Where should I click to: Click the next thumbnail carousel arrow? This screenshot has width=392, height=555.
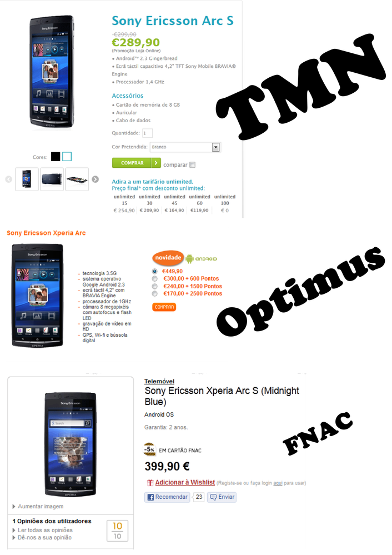95,179
